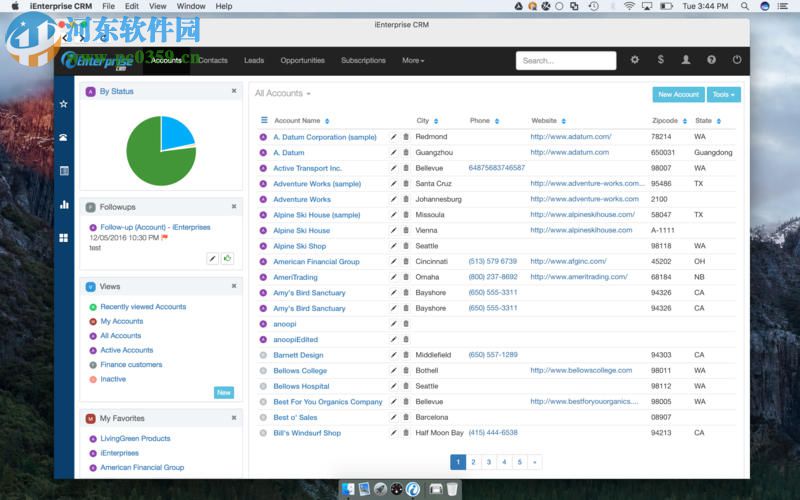
Task: Click the blue pie chart segment
Action: click(x=176, y=135)
